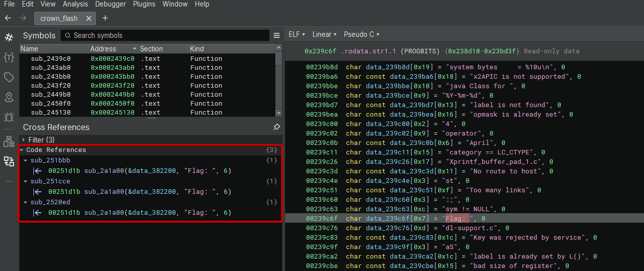Navigate back with the left arrow

point(8,18)
